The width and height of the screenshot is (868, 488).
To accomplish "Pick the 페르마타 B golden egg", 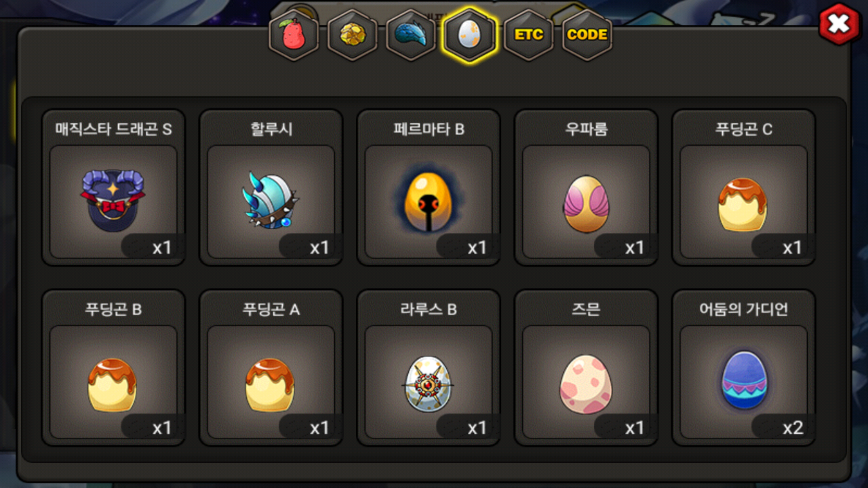I will 429,202.
